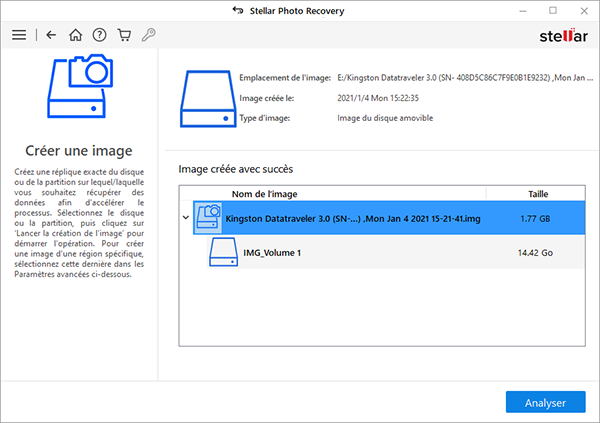Start scan with the Analyser button
Screen dimensions: 600x423
545,402
